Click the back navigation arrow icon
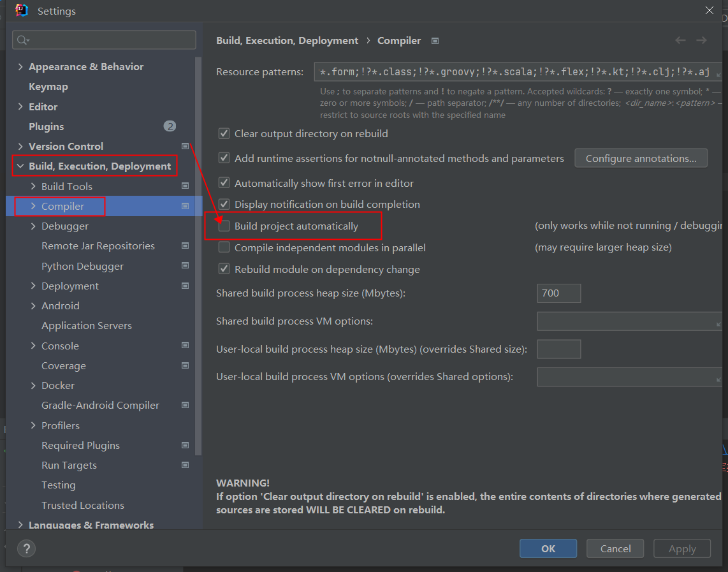This screenshot has height=572, width=728. click(x=680, y=40)
